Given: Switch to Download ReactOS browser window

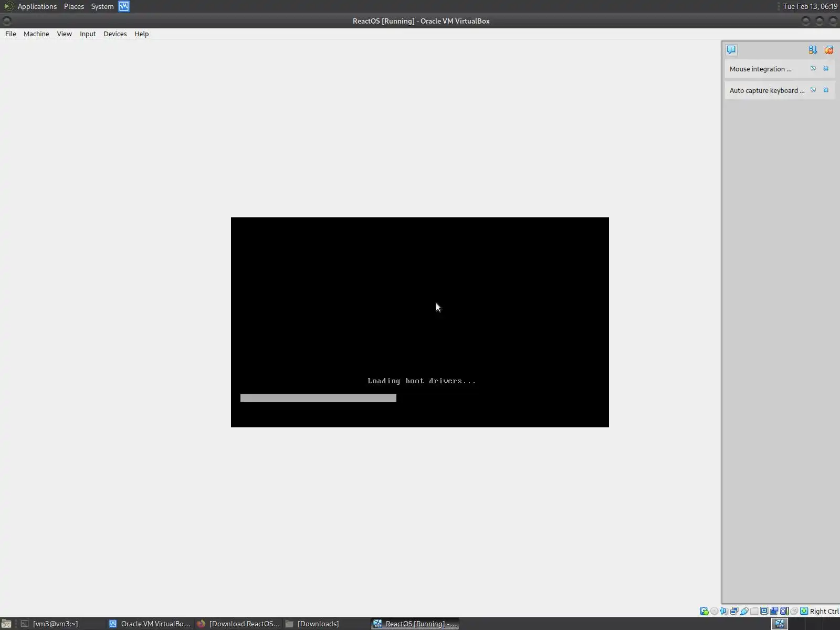Looking at the screenshot, I should tap(238, 624).
